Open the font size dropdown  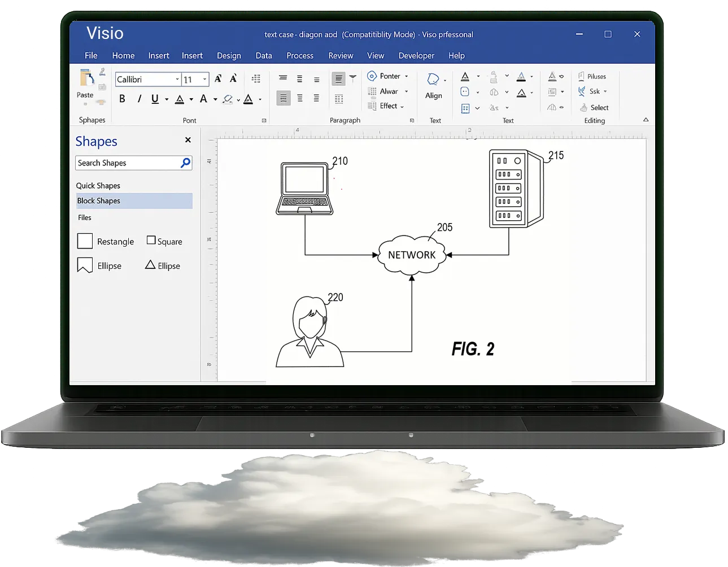204,79
